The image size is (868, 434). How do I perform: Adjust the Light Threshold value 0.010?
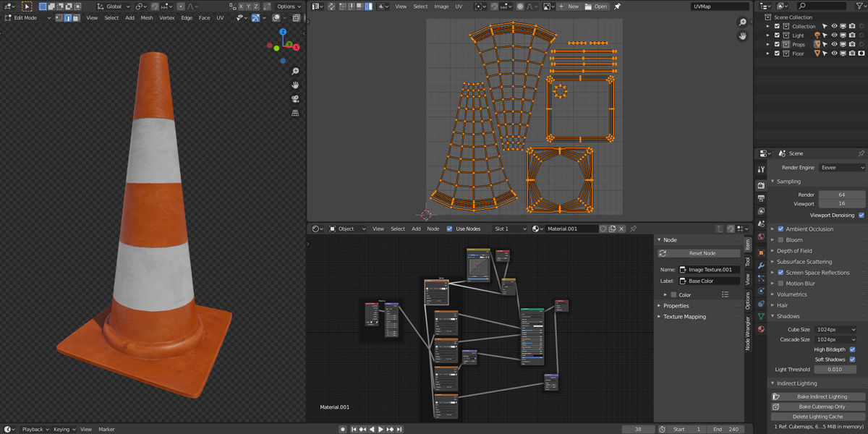point(835,370)
